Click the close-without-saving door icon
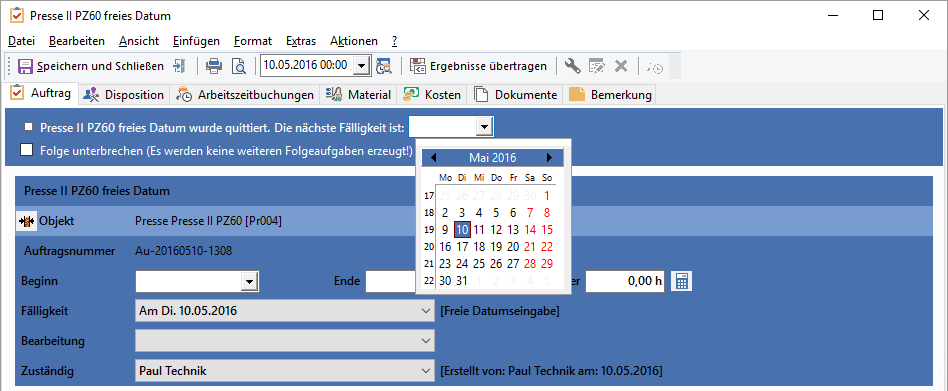The image size is (948, 391). coord(179,66)
